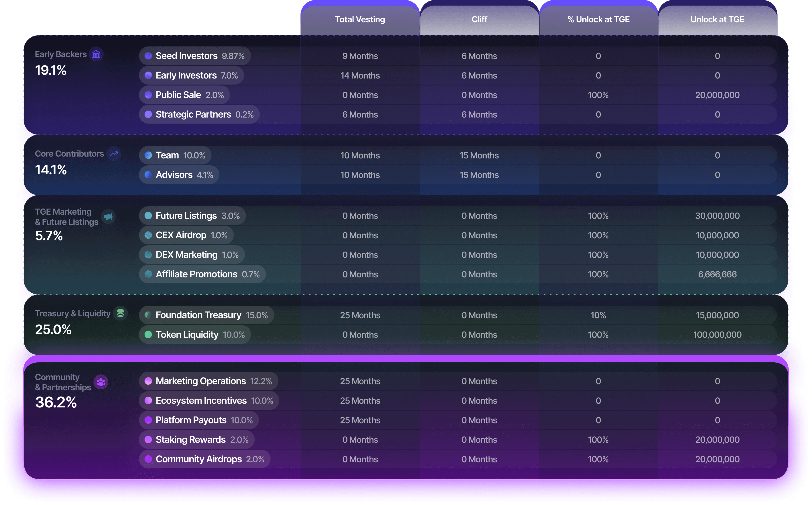Click the Early Backers bank icon

(x=96, y=54)
